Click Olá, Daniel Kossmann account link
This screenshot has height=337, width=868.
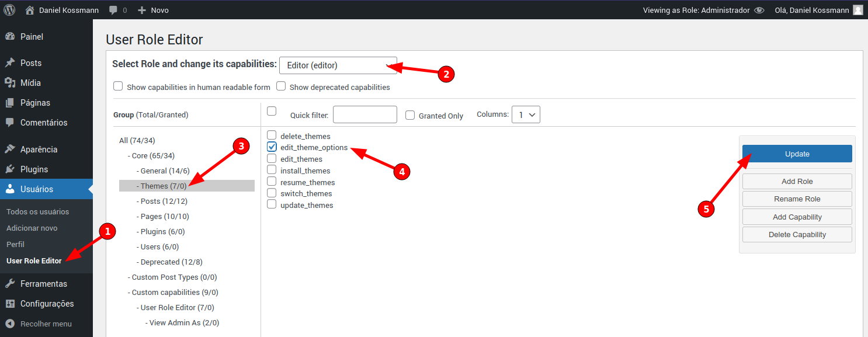(812, 10)
